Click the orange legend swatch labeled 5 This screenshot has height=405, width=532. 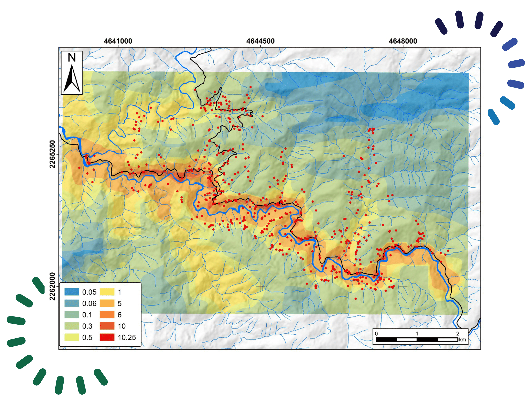[107, 303]
